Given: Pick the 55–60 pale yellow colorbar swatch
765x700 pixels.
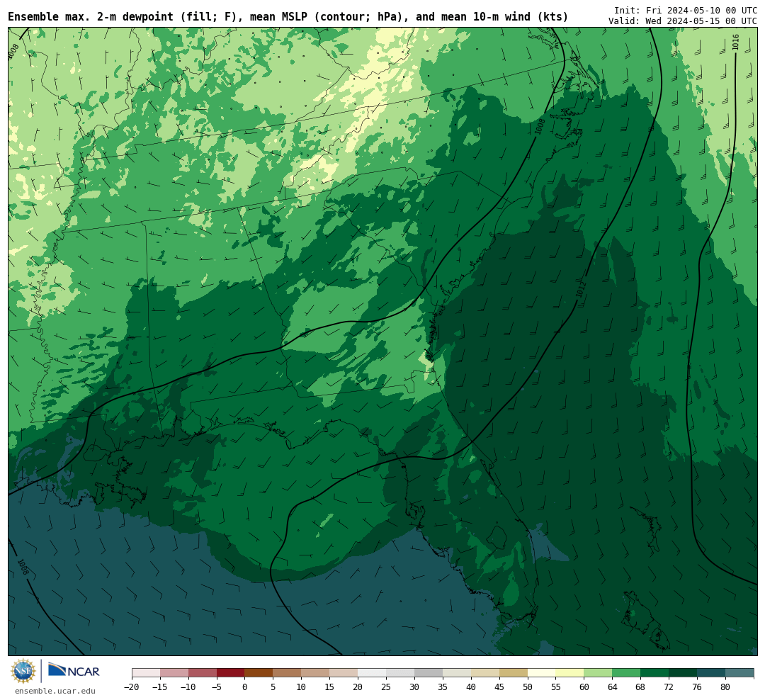Looking at the screenshot, I should pos(569,673).
